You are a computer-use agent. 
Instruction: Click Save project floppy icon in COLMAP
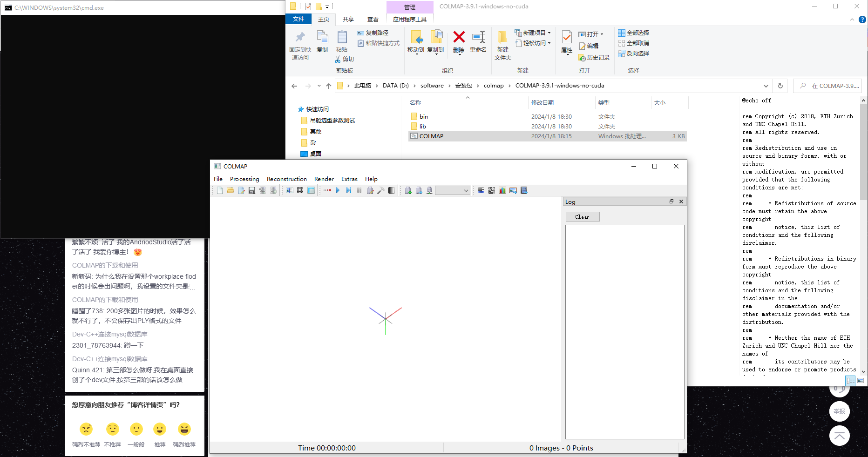click(x=252, y=190)
